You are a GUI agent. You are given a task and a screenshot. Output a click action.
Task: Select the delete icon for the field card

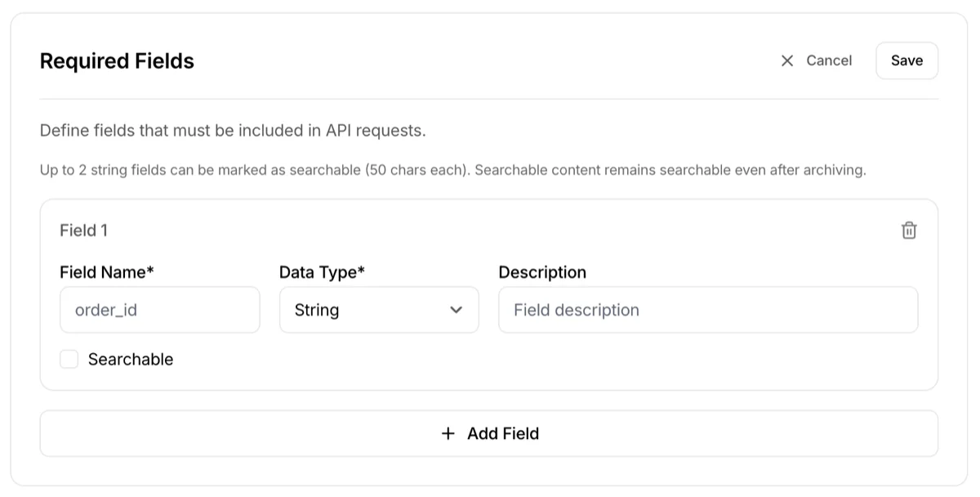pyautogui.click(x=909, y=230)
